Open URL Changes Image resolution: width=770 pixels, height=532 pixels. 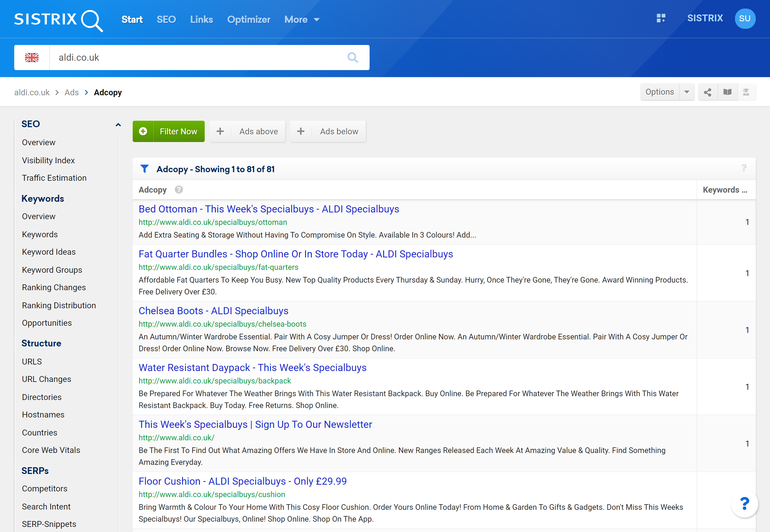coord(47,379)
